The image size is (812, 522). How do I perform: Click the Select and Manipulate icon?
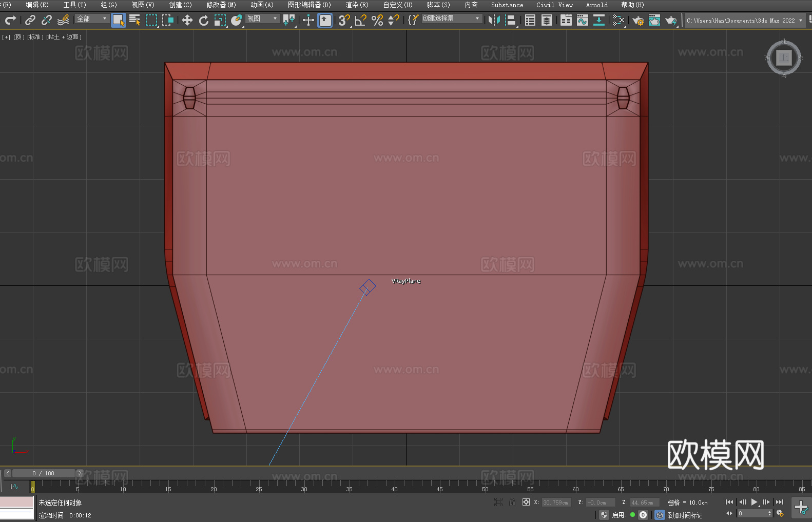[308, 20]
